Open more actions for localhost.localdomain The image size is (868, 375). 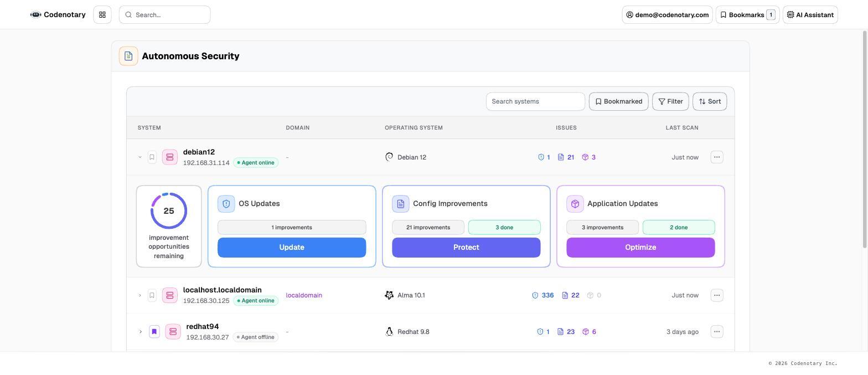pos(717,295)
